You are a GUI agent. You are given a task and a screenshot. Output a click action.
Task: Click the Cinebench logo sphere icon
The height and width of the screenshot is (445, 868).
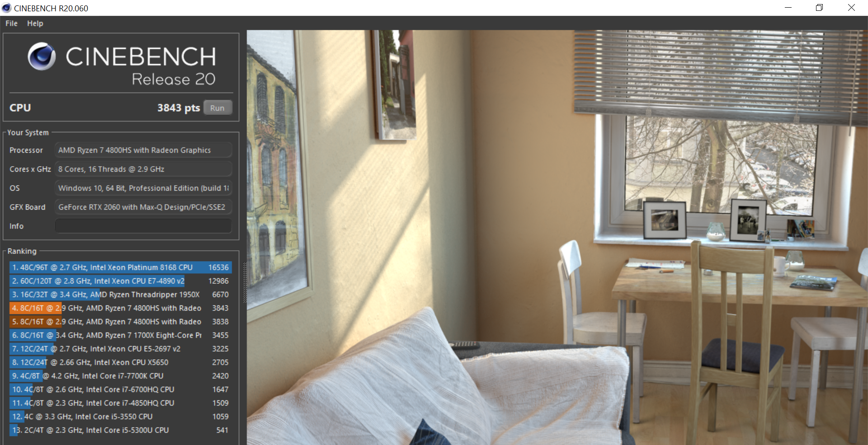pos(42,56)
